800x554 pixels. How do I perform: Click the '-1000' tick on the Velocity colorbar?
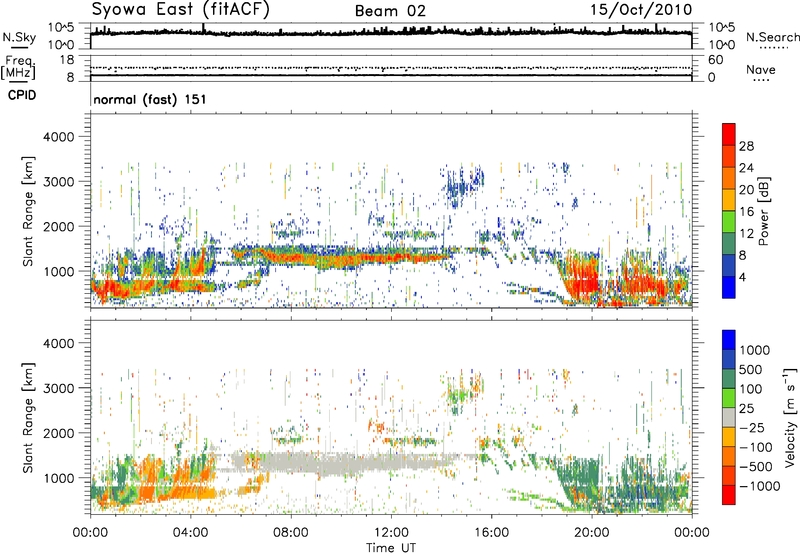click(759, 486)
